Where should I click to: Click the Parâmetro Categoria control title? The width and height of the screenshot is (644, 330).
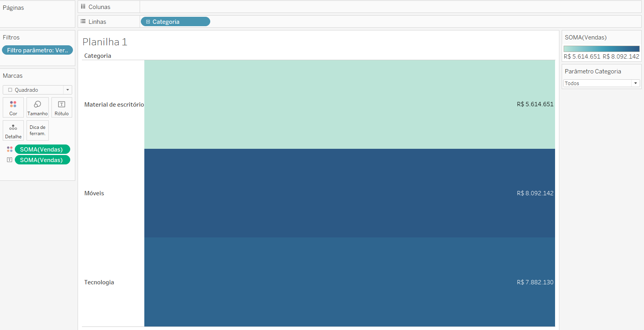coord(593,71)
